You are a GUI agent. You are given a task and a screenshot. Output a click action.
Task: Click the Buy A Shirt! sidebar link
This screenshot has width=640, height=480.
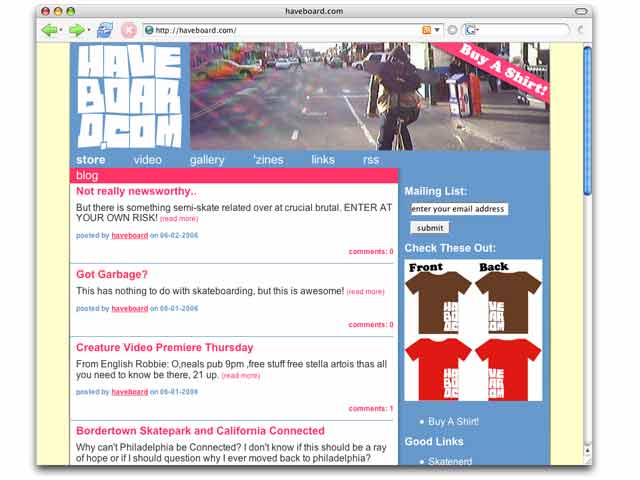pyautogui.click(x=453, y=422)
